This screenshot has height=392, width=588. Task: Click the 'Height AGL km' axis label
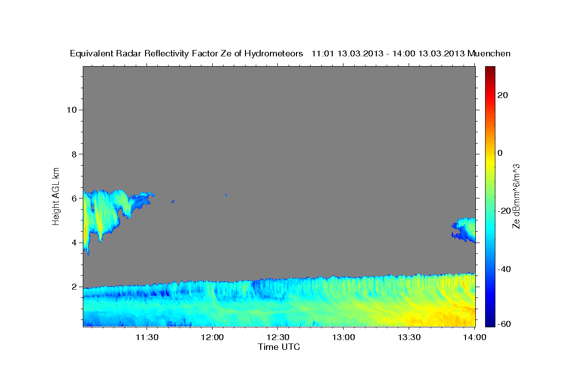[56, 196]
